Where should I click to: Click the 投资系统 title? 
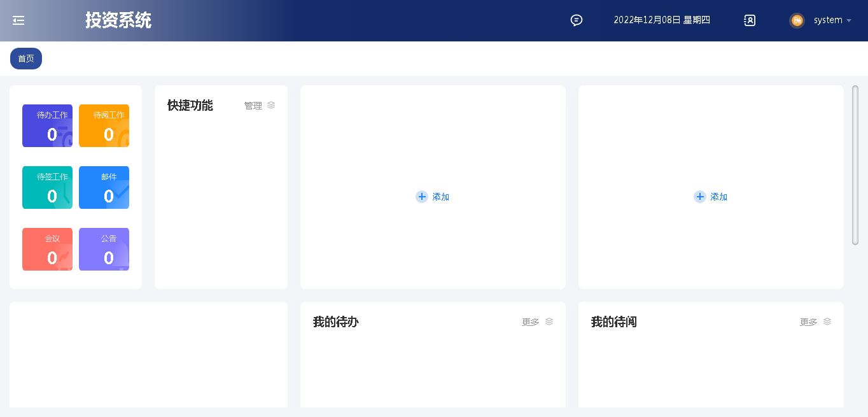pos(118,20)
